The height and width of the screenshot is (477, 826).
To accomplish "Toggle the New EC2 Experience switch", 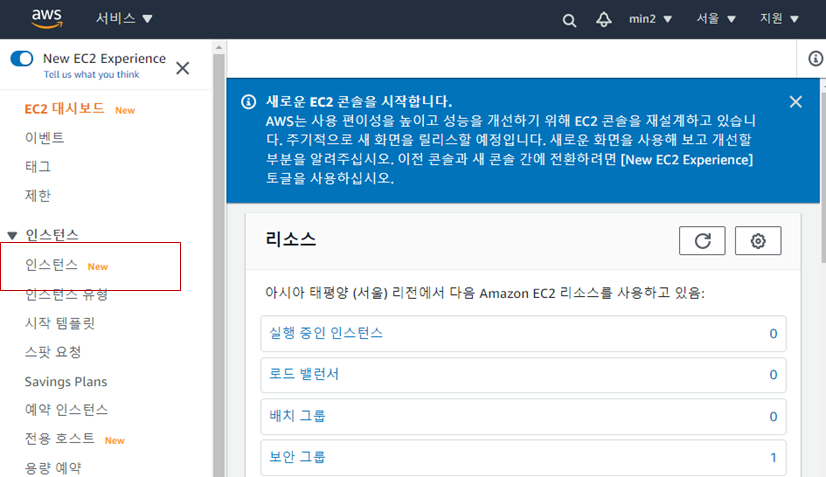I will click(x=22, y=59).
